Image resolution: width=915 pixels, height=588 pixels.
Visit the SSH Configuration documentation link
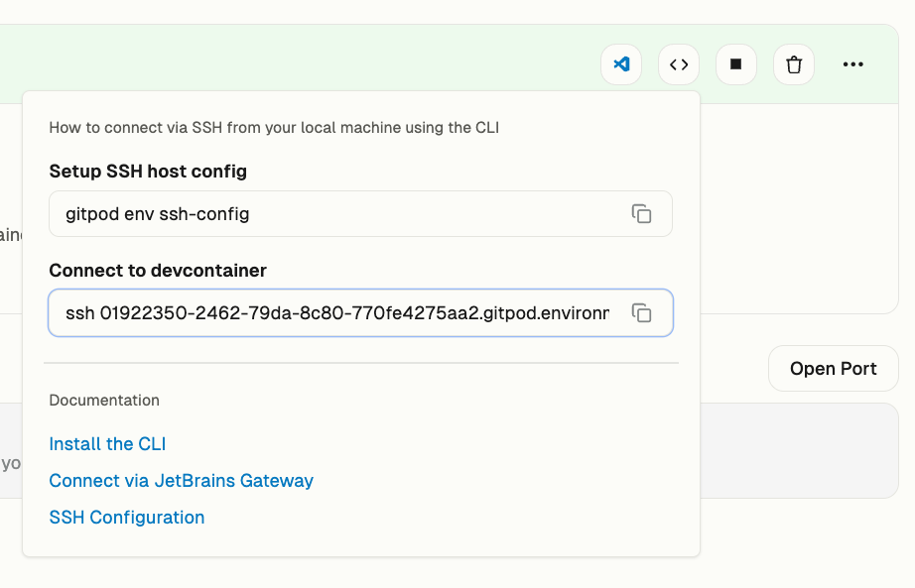pos(127,518)
